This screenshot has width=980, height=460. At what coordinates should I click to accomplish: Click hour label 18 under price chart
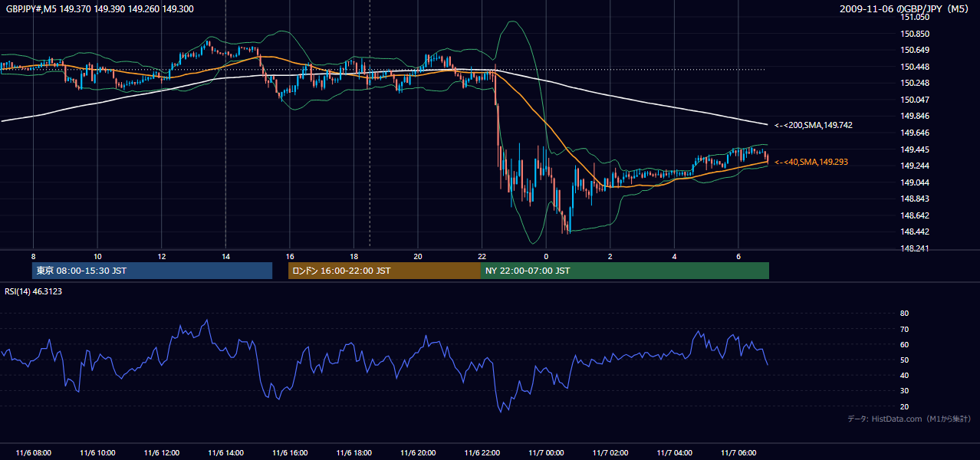[354, 255]
